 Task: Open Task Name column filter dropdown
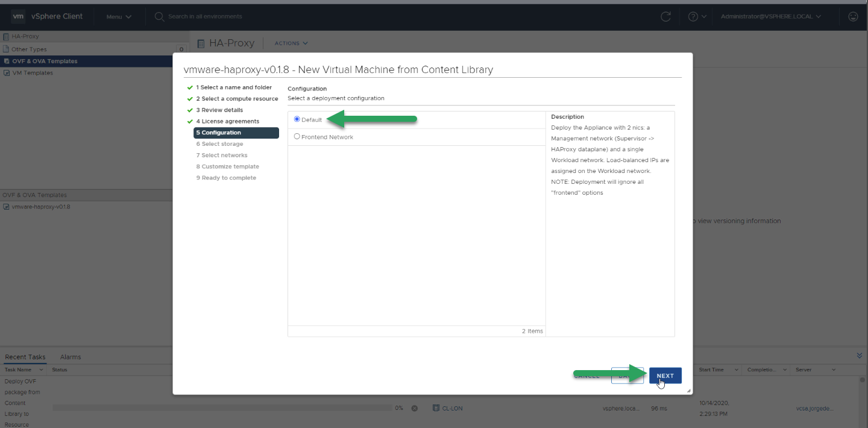[41, 370]
